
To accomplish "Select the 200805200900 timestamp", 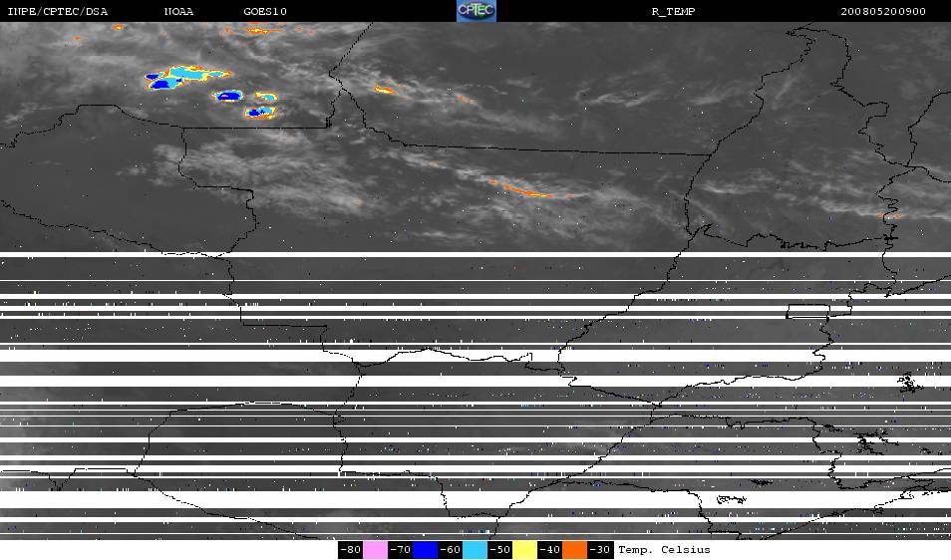I will (x=883, y=12).
